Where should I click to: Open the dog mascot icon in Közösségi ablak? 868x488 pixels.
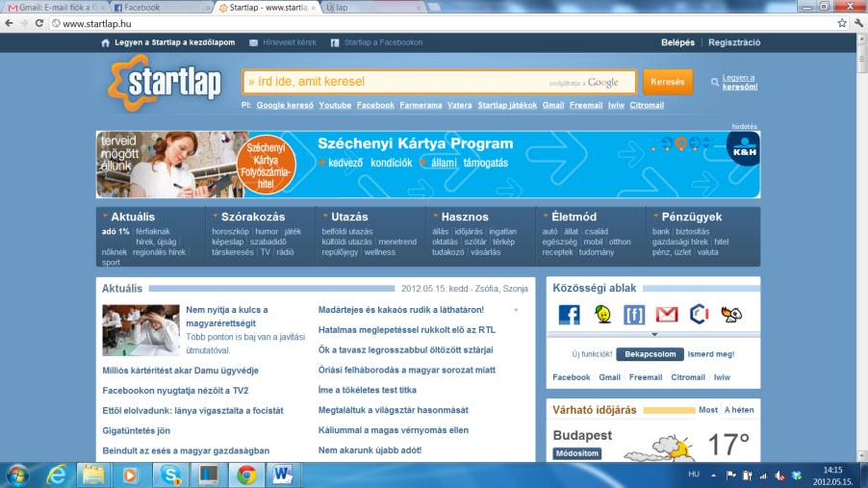[x=731, y=315]
